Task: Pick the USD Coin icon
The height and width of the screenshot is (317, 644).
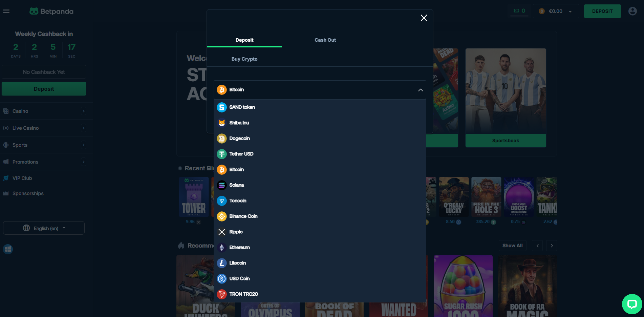Action: pyautogui.click(x=222, y=279)
